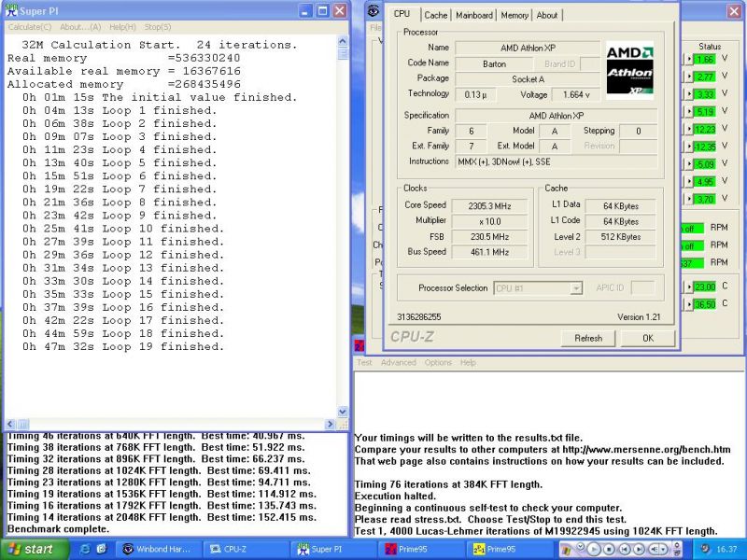This screenshot has height=560, width=747.
Task: Click stop in the taskbar media player
Action: [610, 549]
